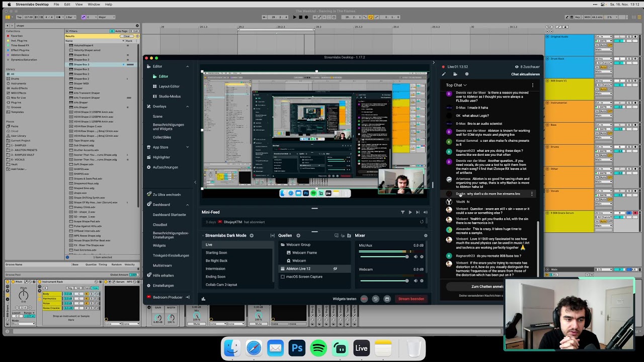644x362 pixels.
Task: Open Ableton Live from the Dock
Action: click(x=361, y=348)
